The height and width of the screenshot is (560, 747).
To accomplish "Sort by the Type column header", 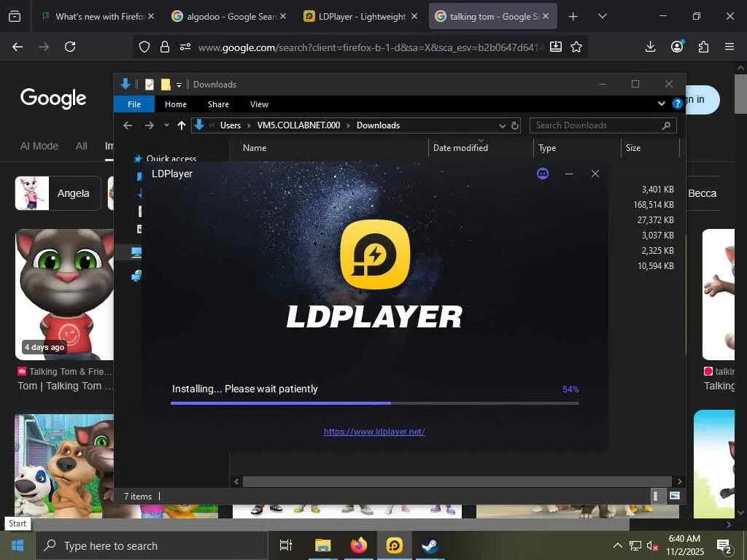I will pos(577,147).
